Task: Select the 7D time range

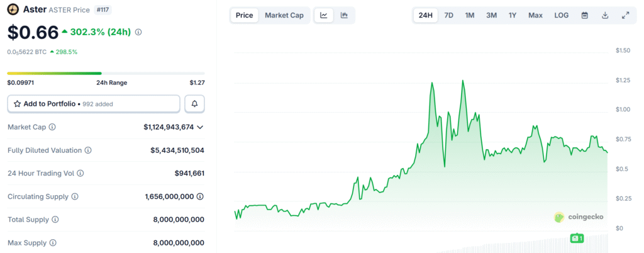Action: click(448, 15)
